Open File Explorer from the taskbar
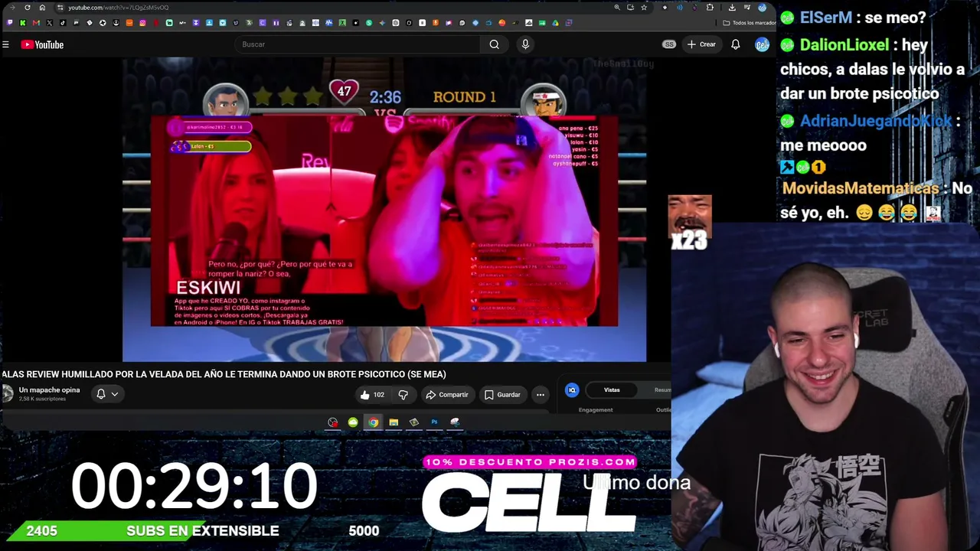 pyautogui.click(x=394, y=422)
